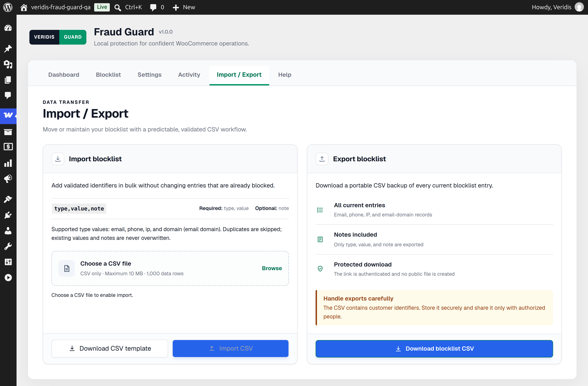The height and width of the screenshot is (386, 588).
Task: Open Payments dollar icon in sidebar
Action: [8, 147]
